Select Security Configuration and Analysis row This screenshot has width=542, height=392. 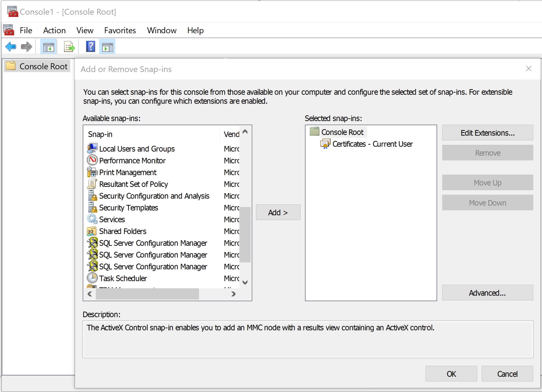click(162, 196)
